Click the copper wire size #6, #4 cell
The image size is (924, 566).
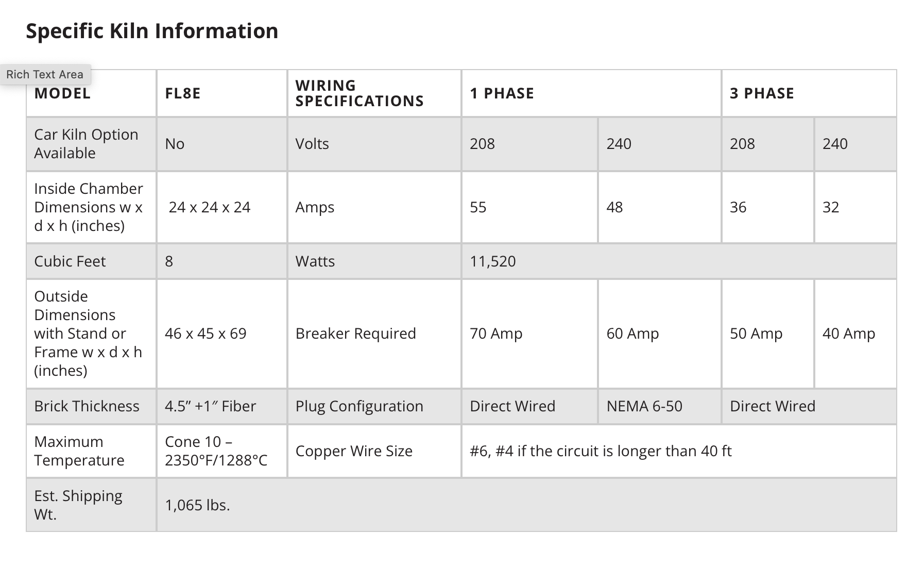pyautogui.click(x=679, y=451)
